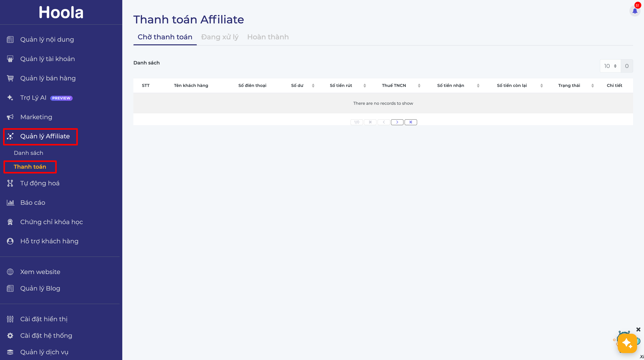Switch to the Hoàn thành tab

tap(268, 37)
